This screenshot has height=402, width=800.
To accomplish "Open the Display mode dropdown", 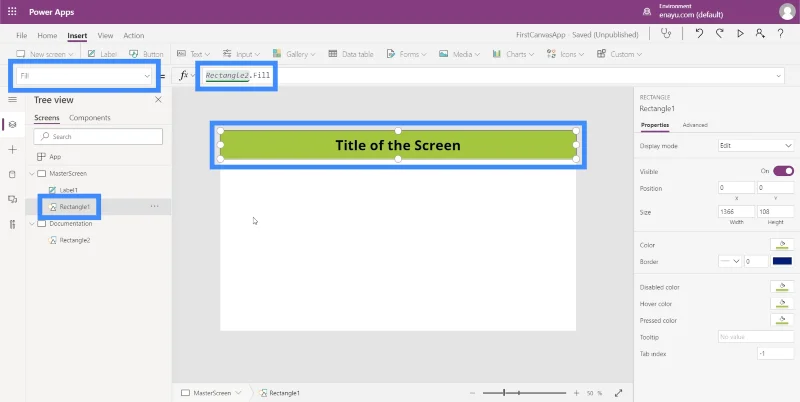I will (756, 145).
